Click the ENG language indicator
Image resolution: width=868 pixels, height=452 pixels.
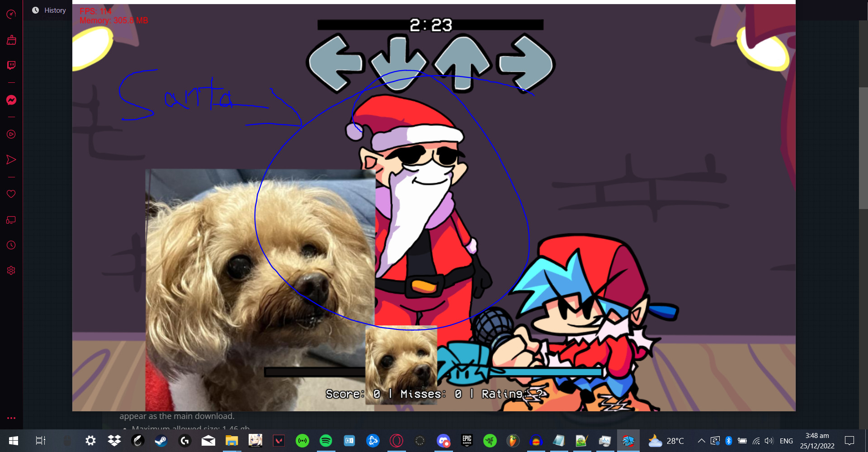(x=787, y=441)
